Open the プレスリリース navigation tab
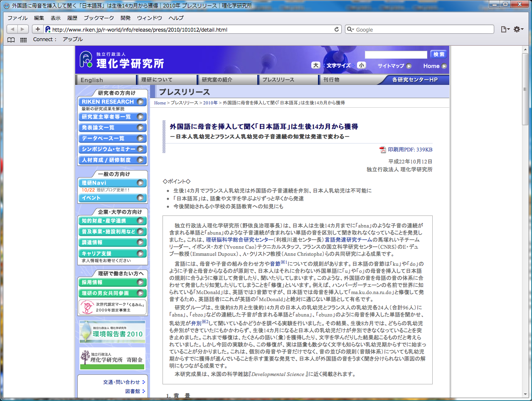Viewport: 532px width, 401px height. pyautogui.click(x=289, y=80)
